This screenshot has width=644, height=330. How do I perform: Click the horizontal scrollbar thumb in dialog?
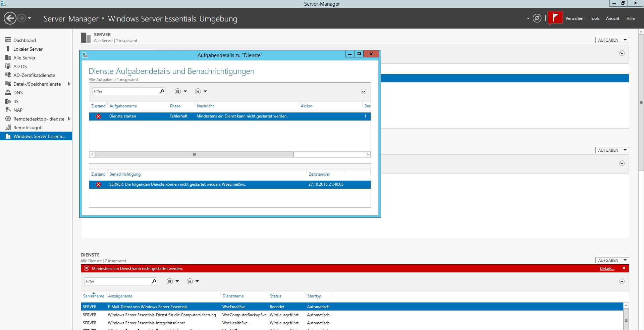[x=194, y=154]
